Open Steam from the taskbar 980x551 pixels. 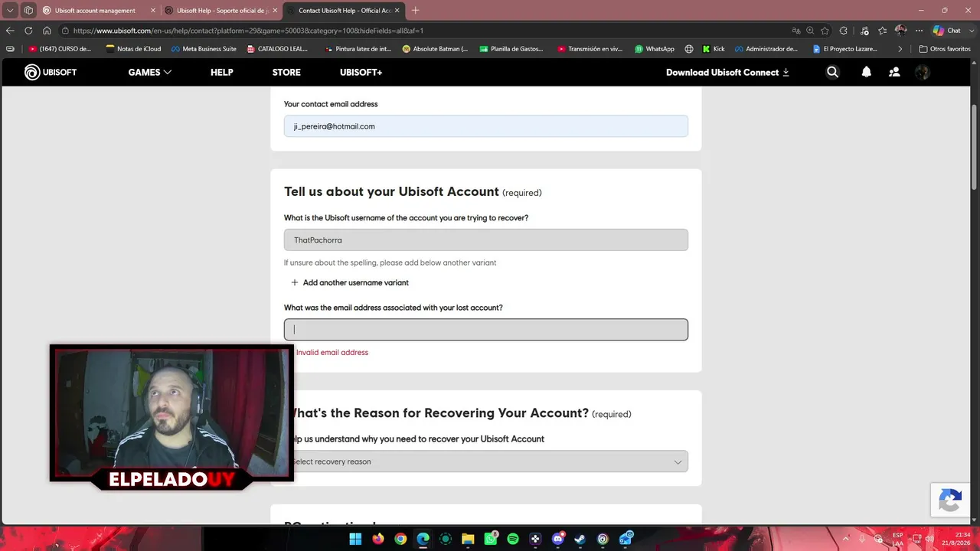[580, 539]
